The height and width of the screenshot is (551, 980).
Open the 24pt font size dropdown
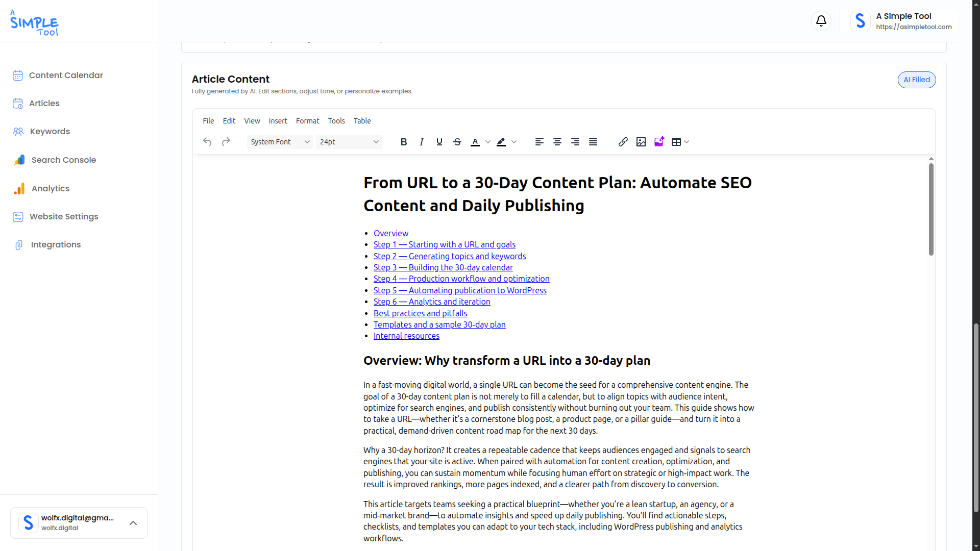(x=349, y=141)
